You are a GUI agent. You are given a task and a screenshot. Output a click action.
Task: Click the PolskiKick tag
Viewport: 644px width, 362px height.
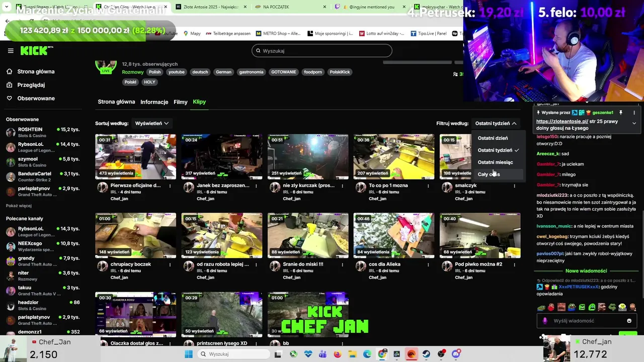340,72
